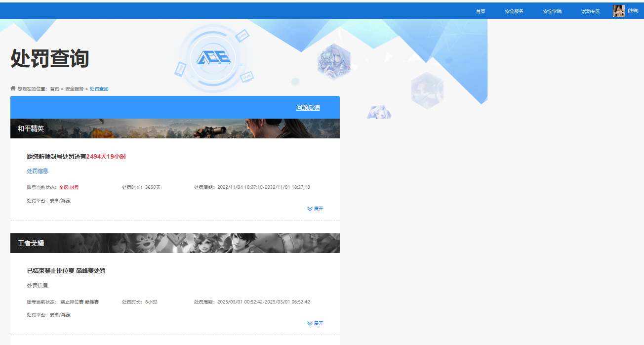Click the ACE logo emblem

pyautogui.click(x=213, y=58)
